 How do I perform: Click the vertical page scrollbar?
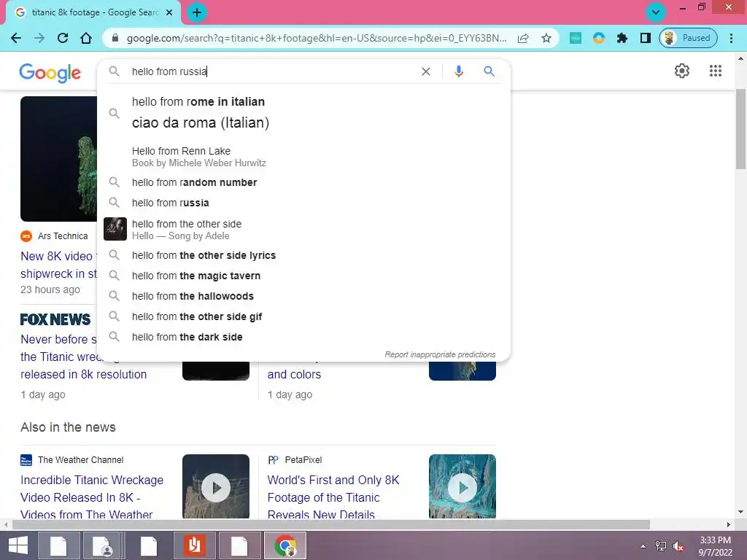click(x=741, y=128)
